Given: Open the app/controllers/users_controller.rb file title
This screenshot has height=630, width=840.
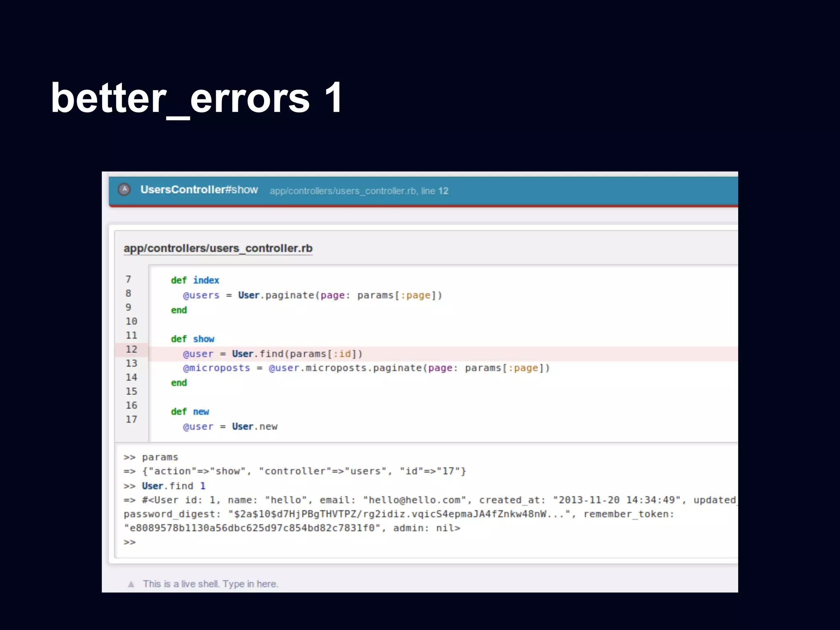Looking at the screenshot, I should coord(218,248).
